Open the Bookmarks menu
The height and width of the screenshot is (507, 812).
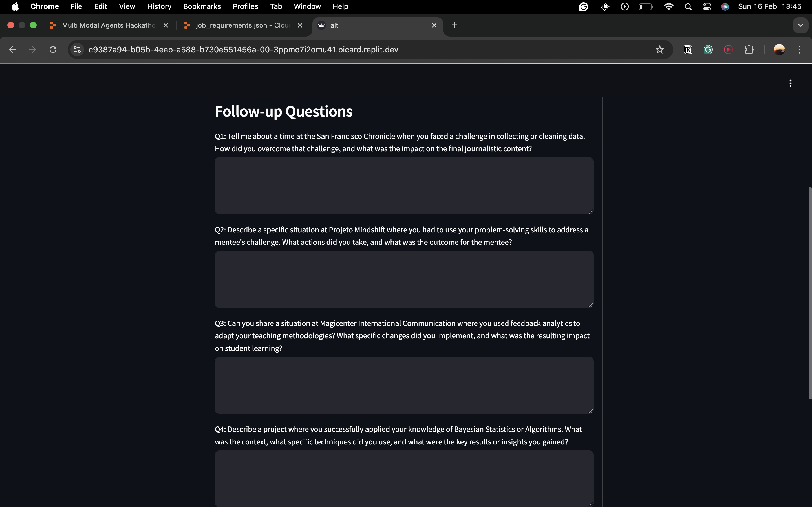point(202,7)
